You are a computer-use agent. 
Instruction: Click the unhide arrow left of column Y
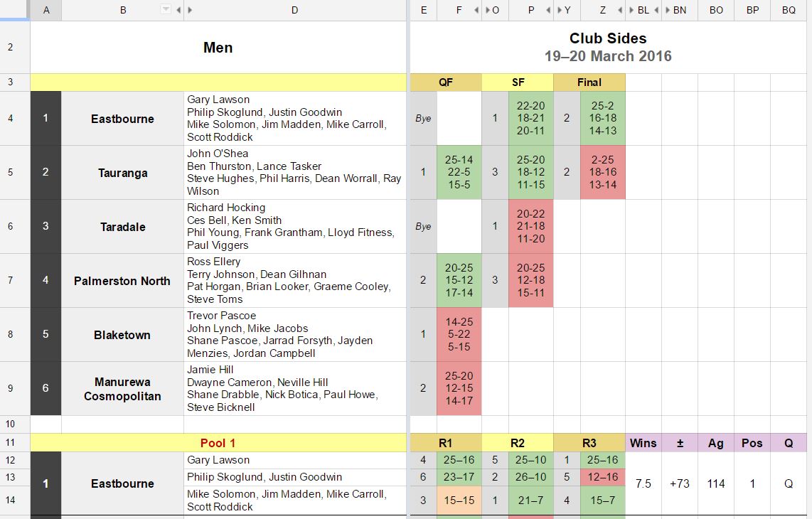coord(560,10)
